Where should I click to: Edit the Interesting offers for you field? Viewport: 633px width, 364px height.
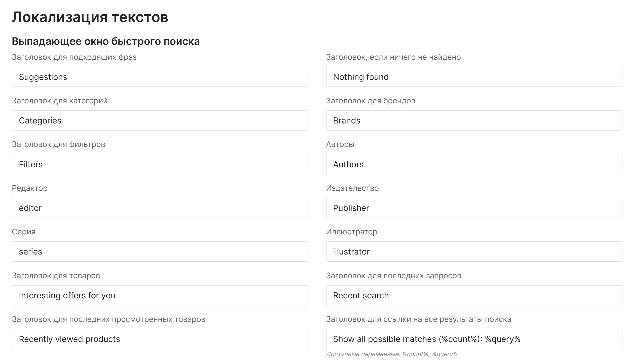[x=160, y=295]
